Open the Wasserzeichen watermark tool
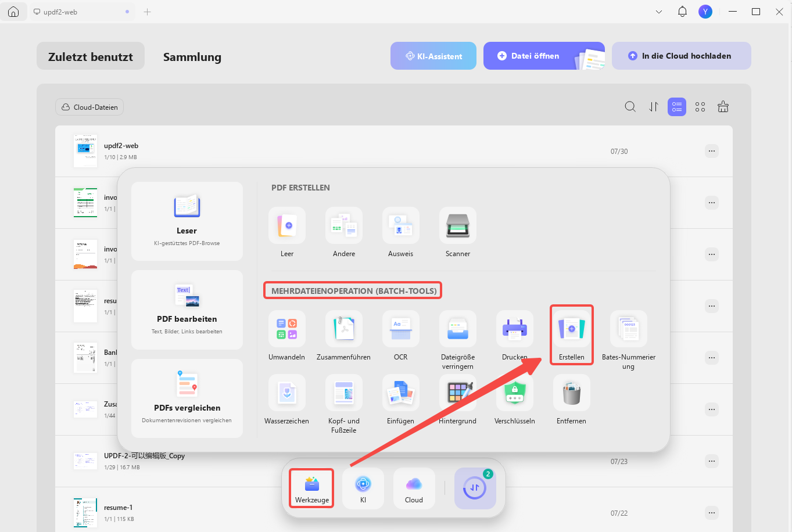792x532 pixels. 287,393
